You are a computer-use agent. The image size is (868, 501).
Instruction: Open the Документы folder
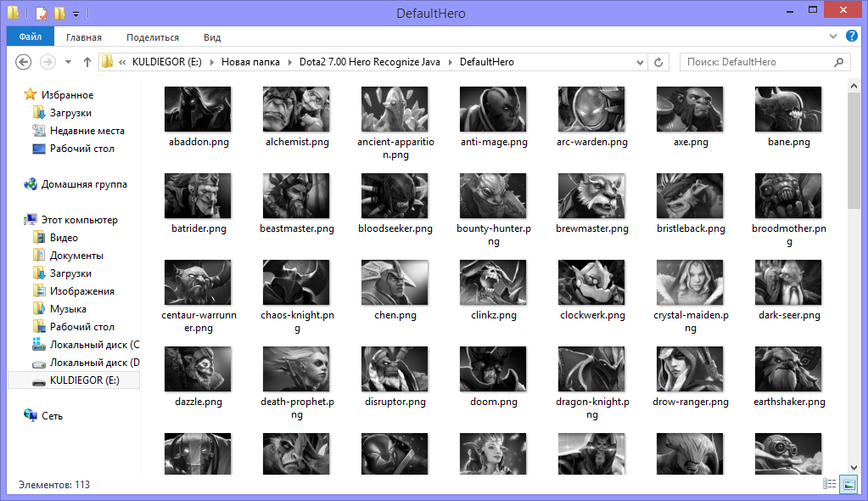pyautogui.click(x=76, y=256)
